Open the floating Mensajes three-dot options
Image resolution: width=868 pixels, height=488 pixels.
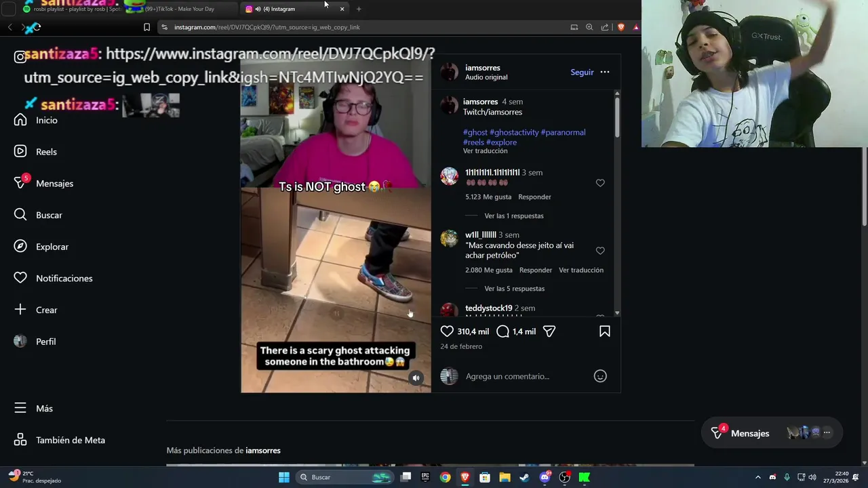click(827, 432)
